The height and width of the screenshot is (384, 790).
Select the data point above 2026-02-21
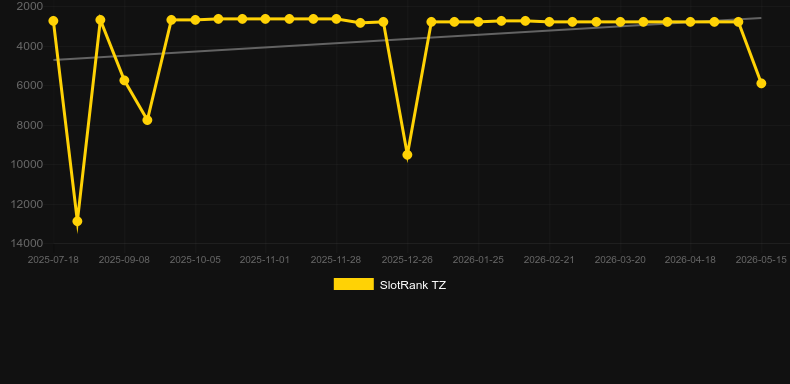click(x=549, y=22)
